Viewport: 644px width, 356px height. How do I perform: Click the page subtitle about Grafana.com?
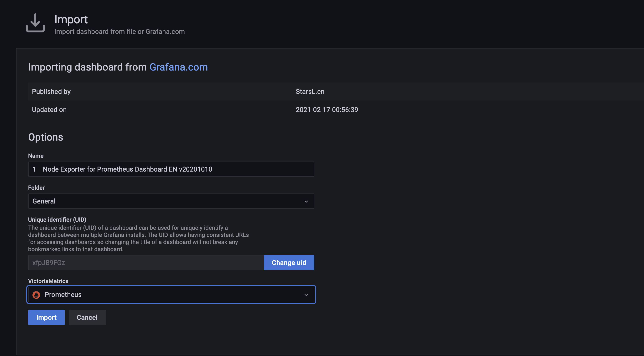coord(119,31)
